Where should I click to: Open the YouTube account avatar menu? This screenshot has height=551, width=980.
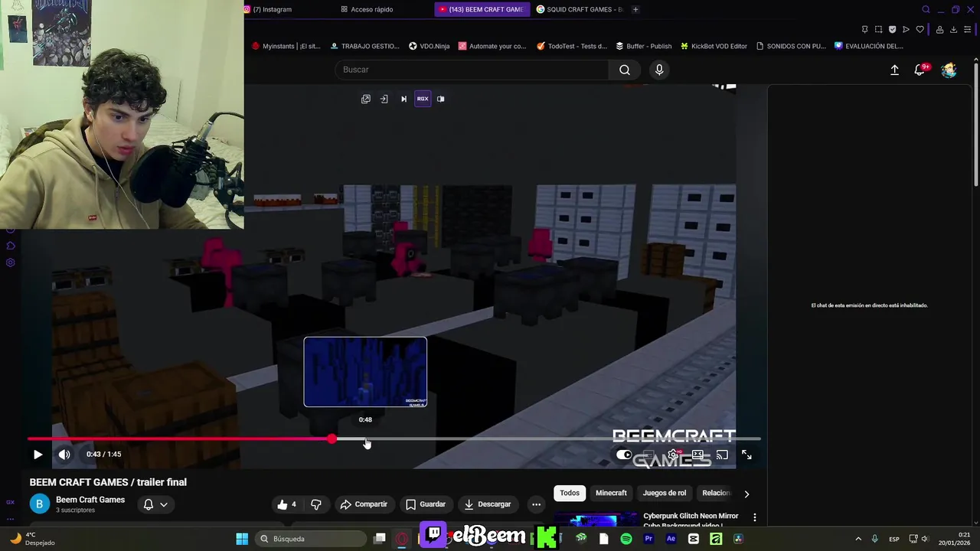pyautogui.click(x=949, y=70)
